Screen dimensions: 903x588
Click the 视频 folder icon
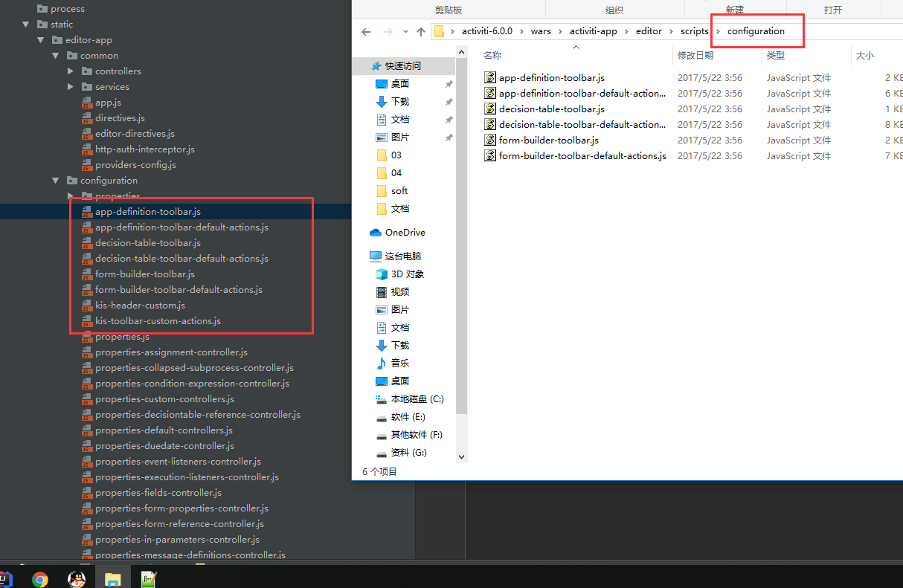[x=382, y=292]
